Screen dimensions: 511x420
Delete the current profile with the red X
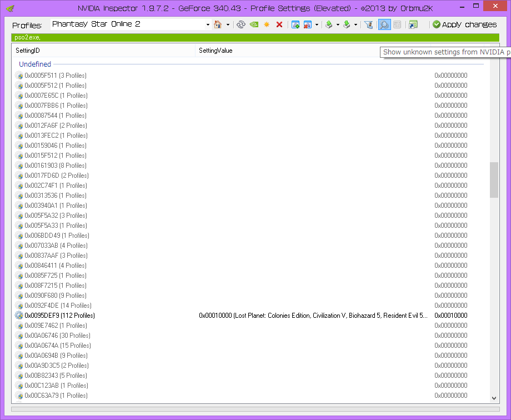pyautogui.click(x=279, y=24)
